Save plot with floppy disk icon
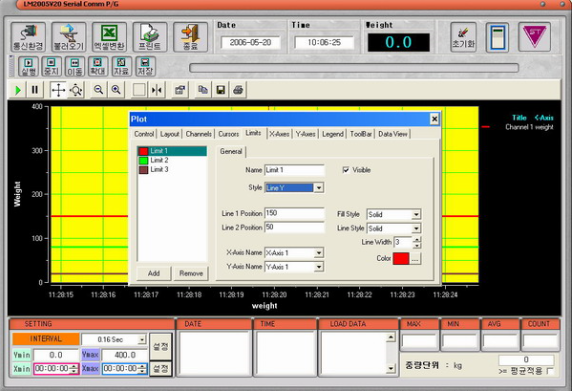 (220, 90)
